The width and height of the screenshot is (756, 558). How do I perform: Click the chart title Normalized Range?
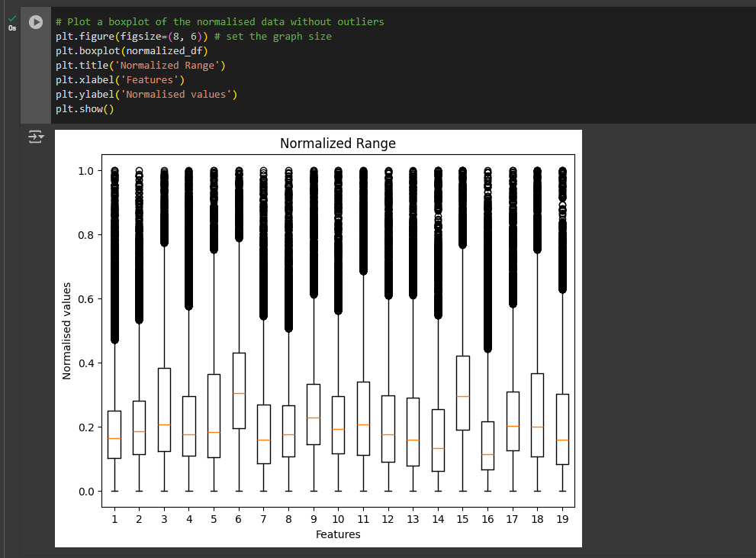[x=337, y=144]
